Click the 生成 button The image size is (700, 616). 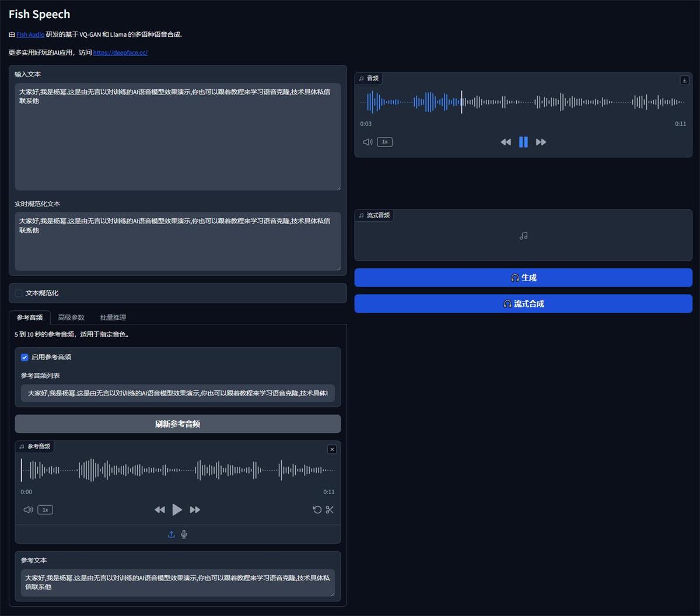tap(523, 278)
